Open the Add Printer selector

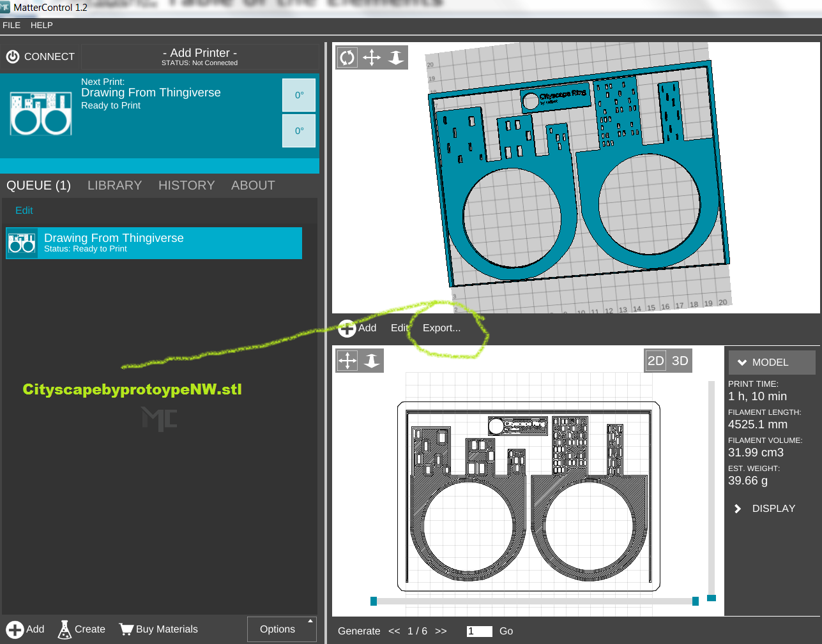(x=200, y=57)
